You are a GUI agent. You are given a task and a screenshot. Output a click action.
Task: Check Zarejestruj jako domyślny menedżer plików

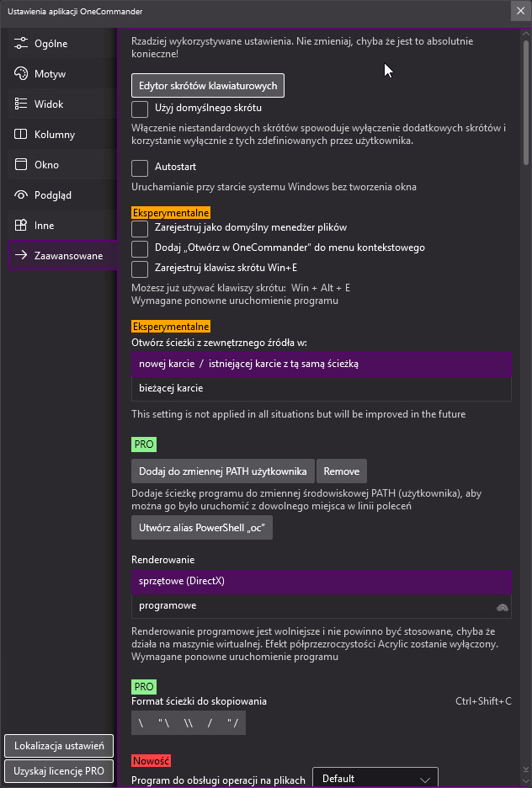(139, 227)
